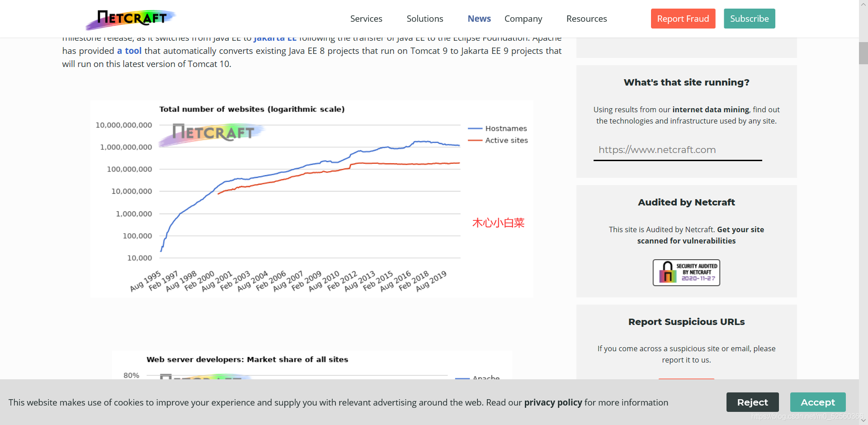The width and height of the screenshot is (868, 425).
Task: Click the scrollbar down arrow
Action: tap(863, 420)
